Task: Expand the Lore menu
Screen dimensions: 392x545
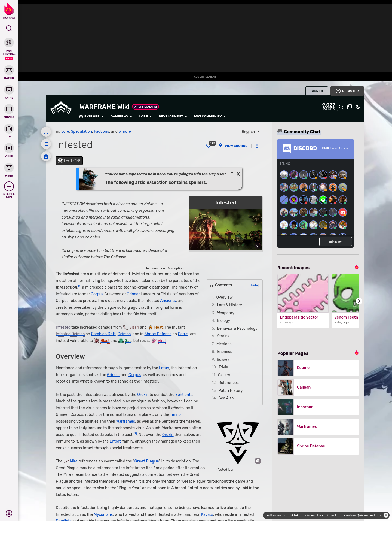Action: [145, 116]
